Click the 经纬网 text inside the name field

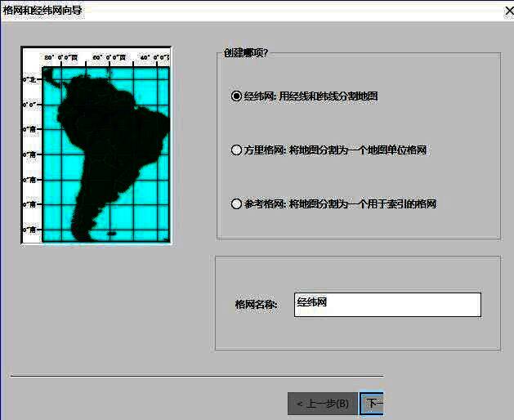click(313, 302)
